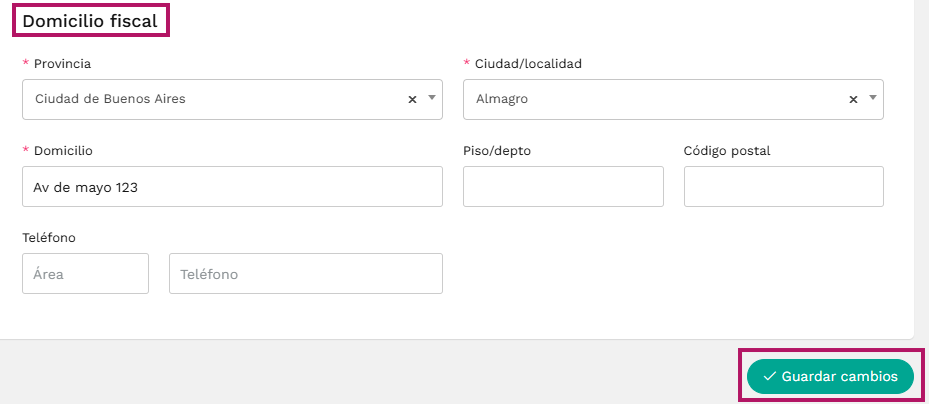Focus the Domicilio field containing Av de mayo 123

232,187
